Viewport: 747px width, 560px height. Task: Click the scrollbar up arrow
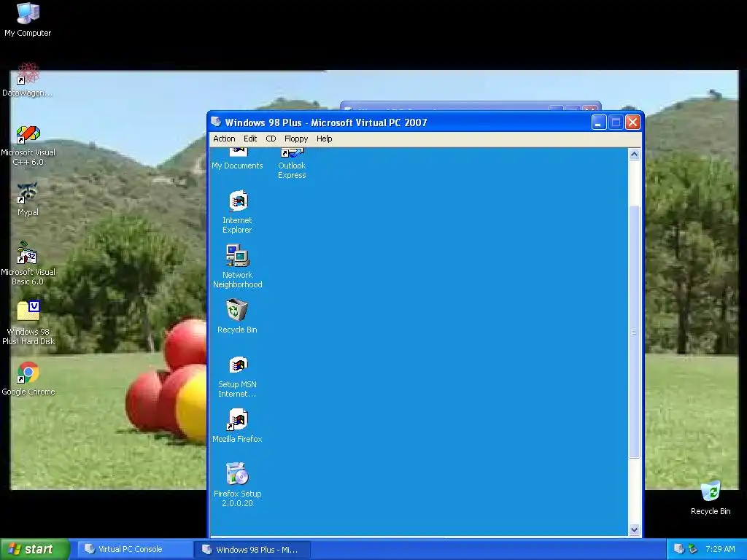pyautogui.click(x=634, y=155)
